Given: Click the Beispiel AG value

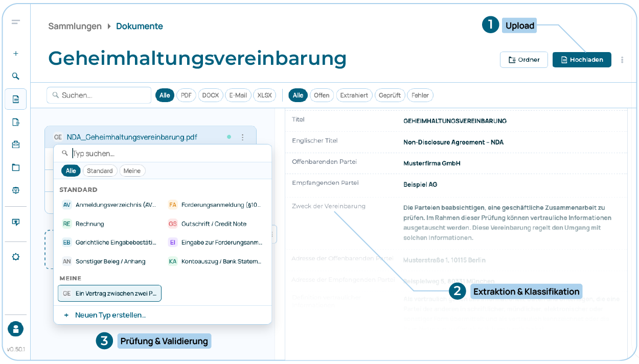Looking at the screenshot, I should [420, 184].
